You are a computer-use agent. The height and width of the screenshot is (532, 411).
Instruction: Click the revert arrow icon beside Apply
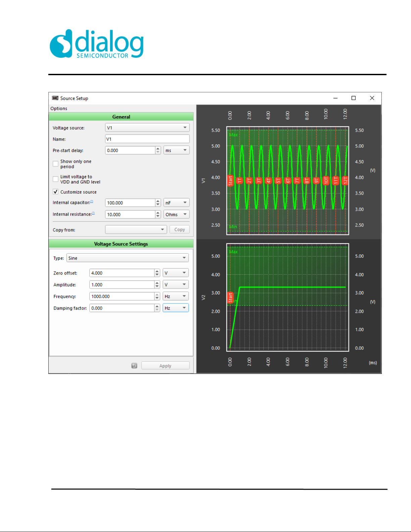coord(134,366)
